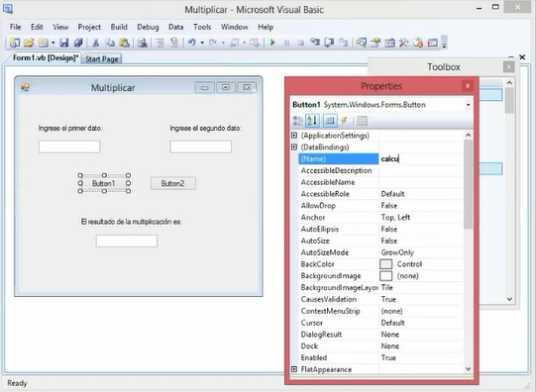
Task: Open the View menu
Action: [60, 27]
